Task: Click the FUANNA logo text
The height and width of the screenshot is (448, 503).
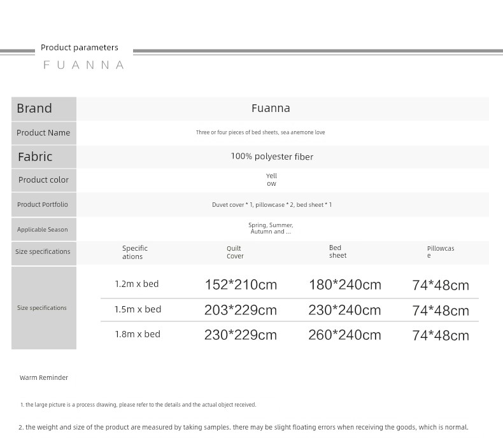Action: [x=83, y=65]
